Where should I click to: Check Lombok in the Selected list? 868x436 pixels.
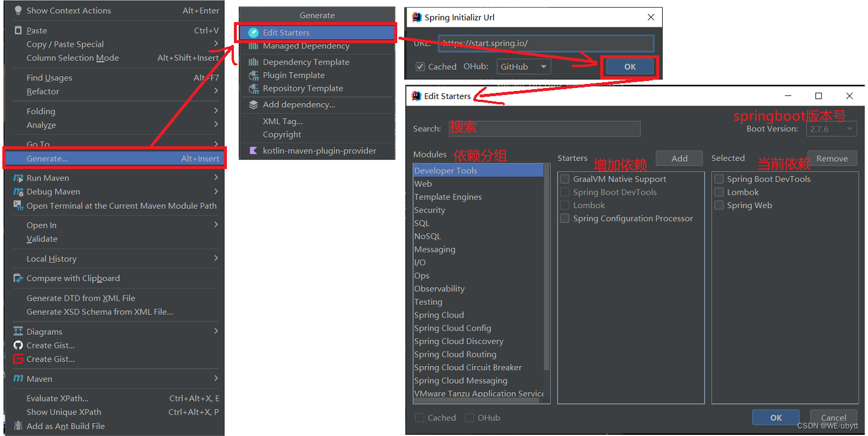click(719, 192)
